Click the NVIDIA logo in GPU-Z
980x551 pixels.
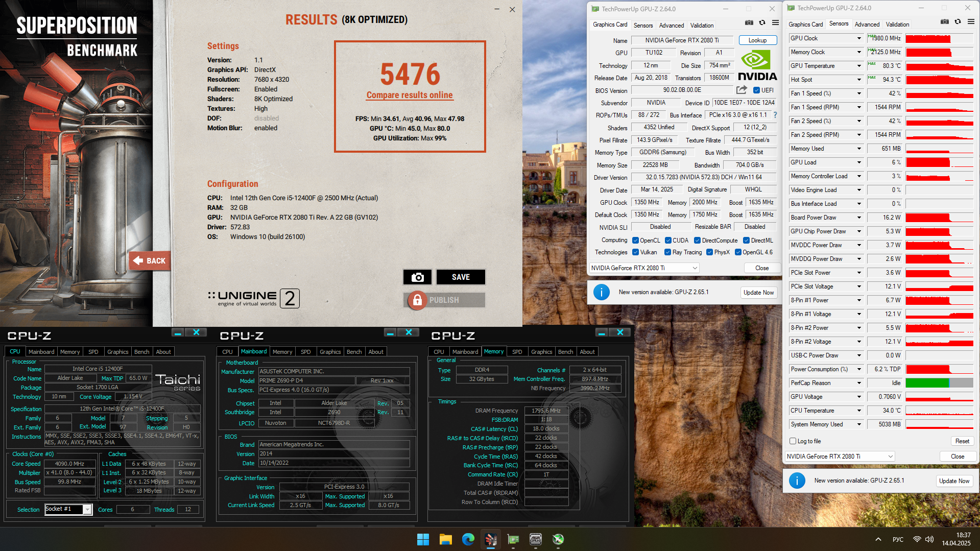point(757,65)
